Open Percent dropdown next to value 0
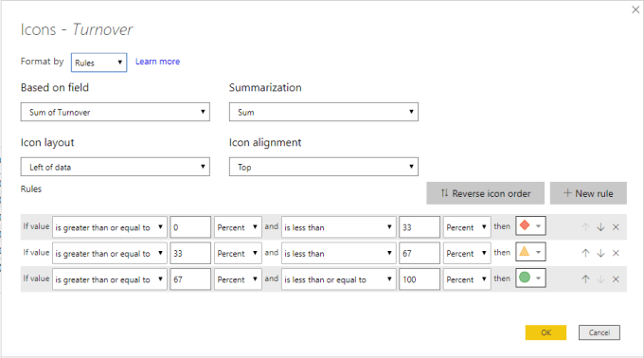Viewport: 644px width, 358px height. (238, 227)
